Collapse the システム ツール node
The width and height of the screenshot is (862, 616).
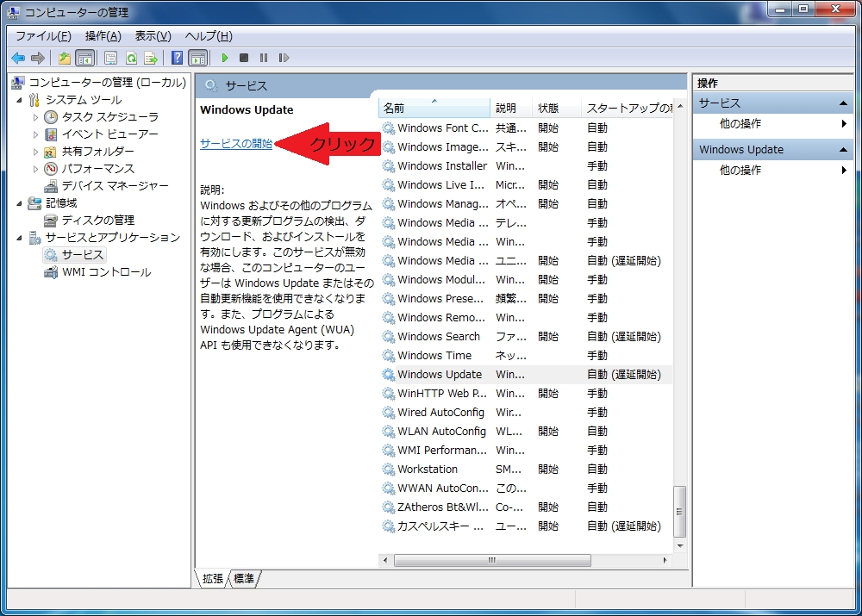[x=20, y=100]
